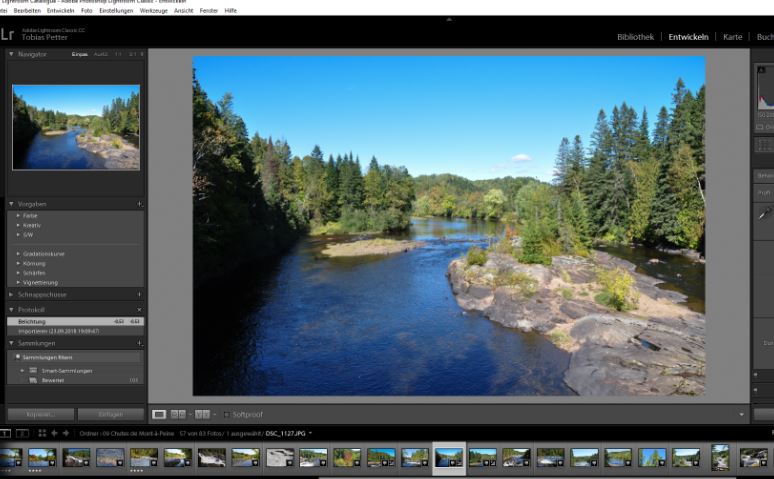Go forward with the right arrow icon
This screenshot has width=774, height=479.
(66, 433)
